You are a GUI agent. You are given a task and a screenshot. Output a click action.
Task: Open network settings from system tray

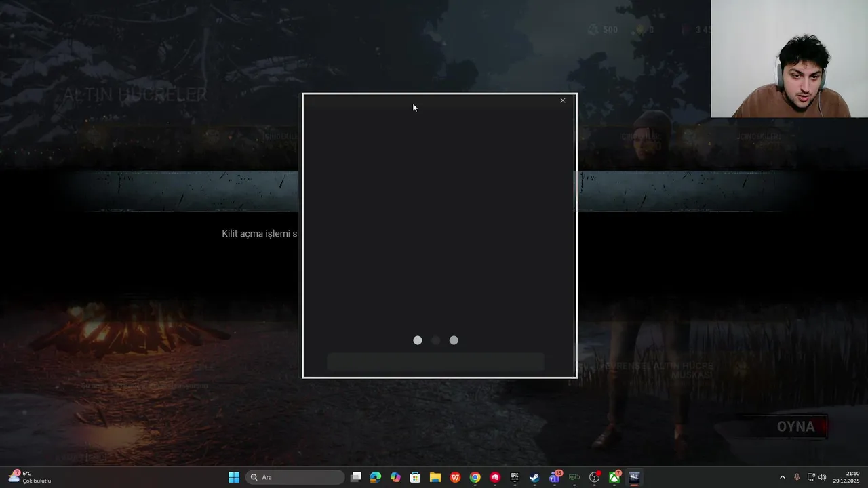point(811,477)
